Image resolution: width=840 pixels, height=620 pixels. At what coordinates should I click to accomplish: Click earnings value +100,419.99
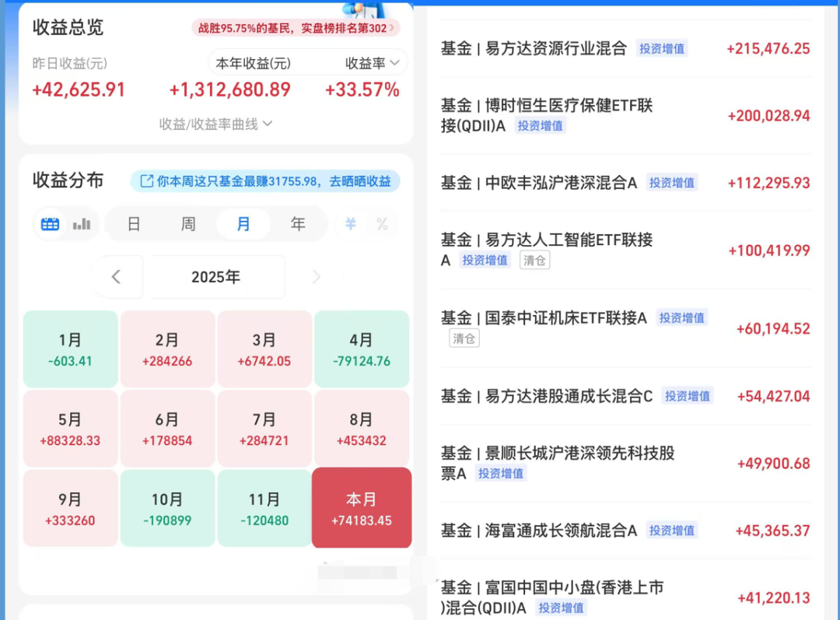pos(769,250)
